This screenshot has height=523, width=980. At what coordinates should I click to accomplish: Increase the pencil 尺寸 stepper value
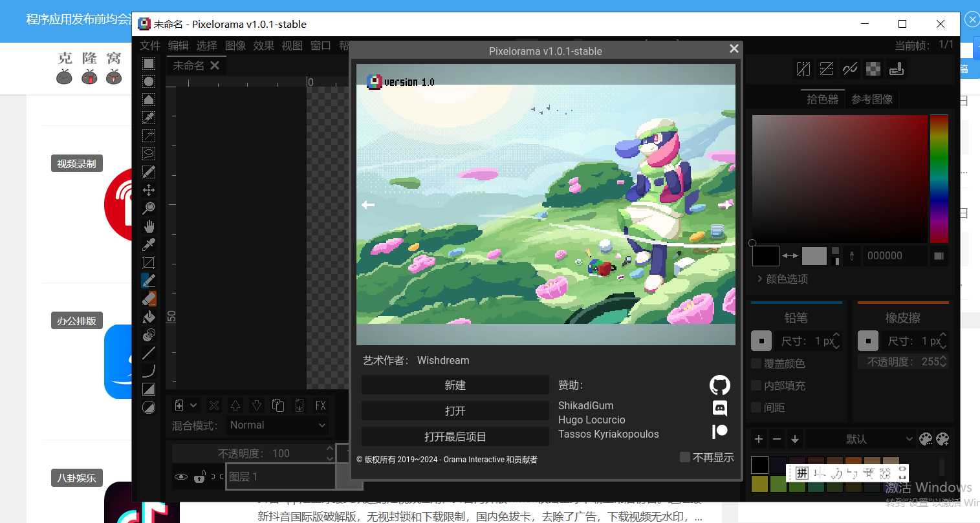tap(836, 336)
